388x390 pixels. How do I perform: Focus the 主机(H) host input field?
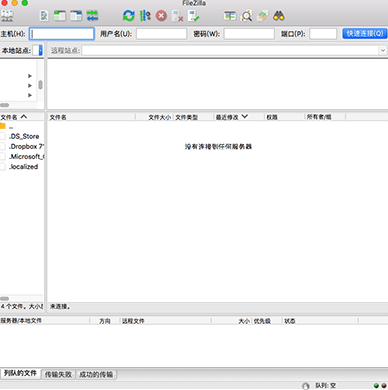[x=62, y=34]
